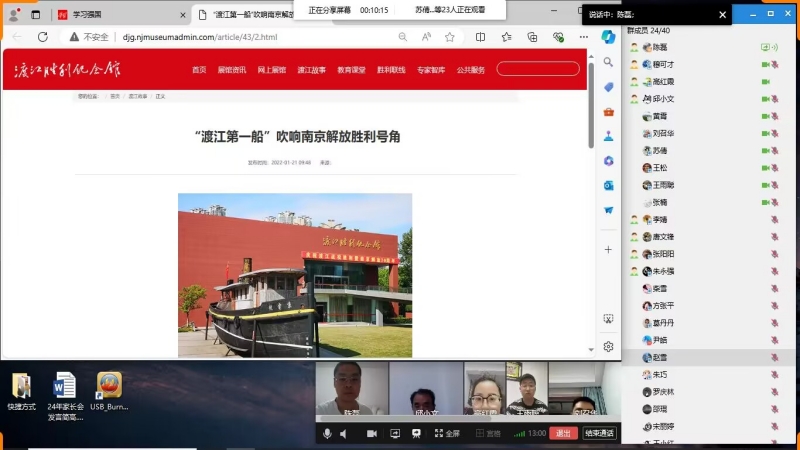800x450 pixels.
Task: Toggle the camera in call toolbar
Action: 371,433
